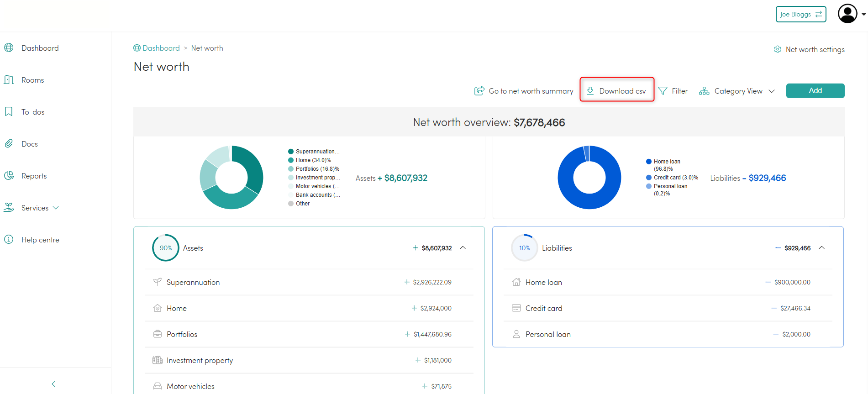Click the Category View hierarchy icon
The width and height of the screenshot is (868, 394).
pyautogui.click(x=704, y=91)
